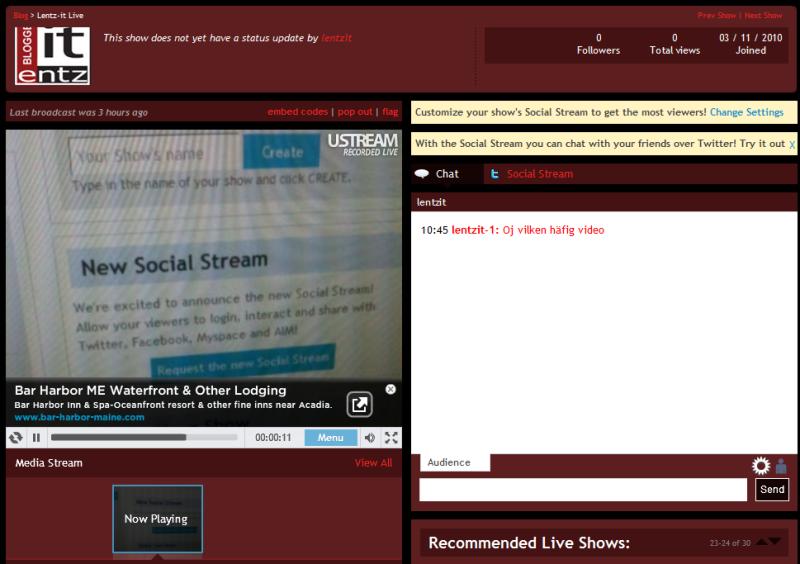Switch to the Social Stream tab
The width and height of the screenshot is (800, 564).
[539, 174]
